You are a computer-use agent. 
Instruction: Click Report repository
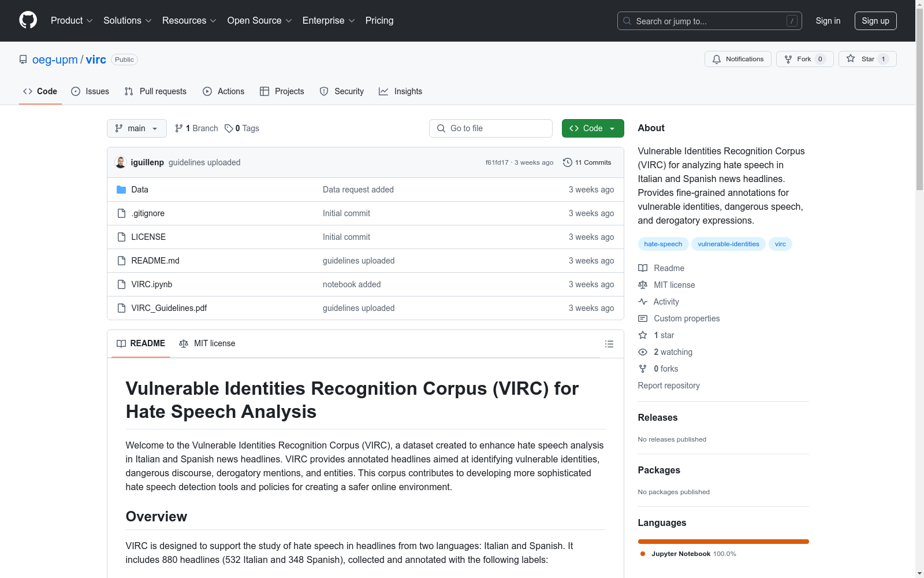[x=669, y=386]
